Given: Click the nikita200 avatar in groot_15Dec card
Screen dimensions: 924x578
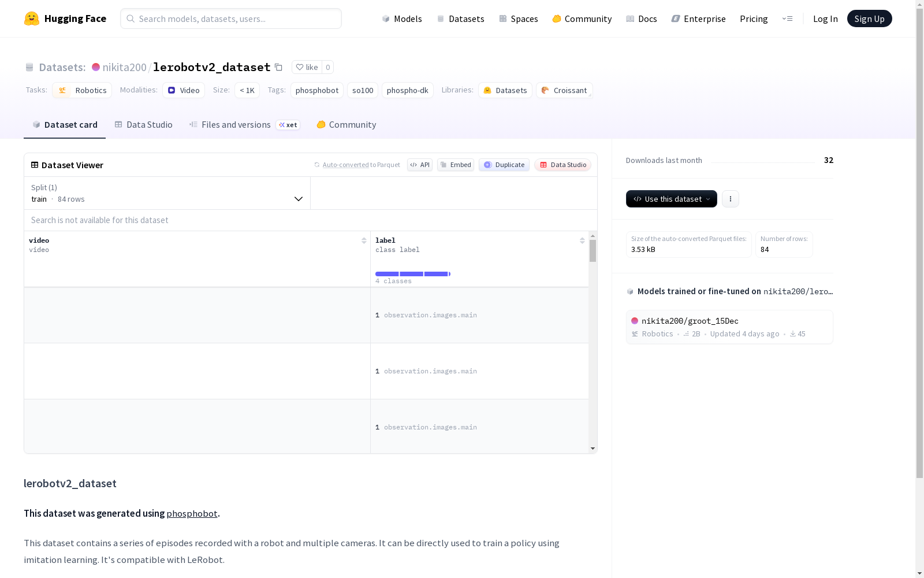Looking at the screenshot, I should point(635,321).
